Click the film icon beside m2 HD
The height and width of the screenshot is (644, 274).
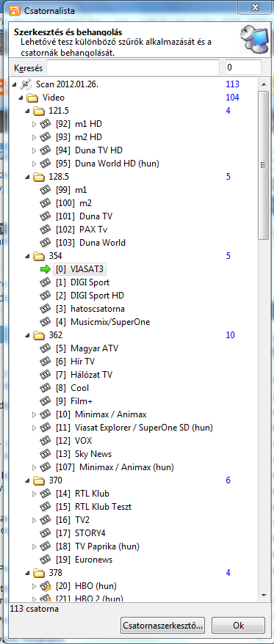coord(46,137)
